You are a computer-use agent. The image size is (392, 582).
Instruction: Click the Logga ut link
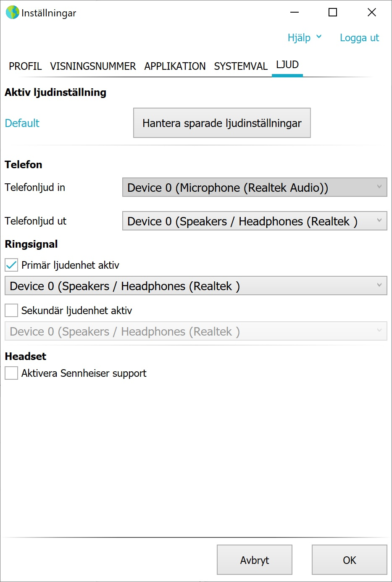[x=359, y=38]
